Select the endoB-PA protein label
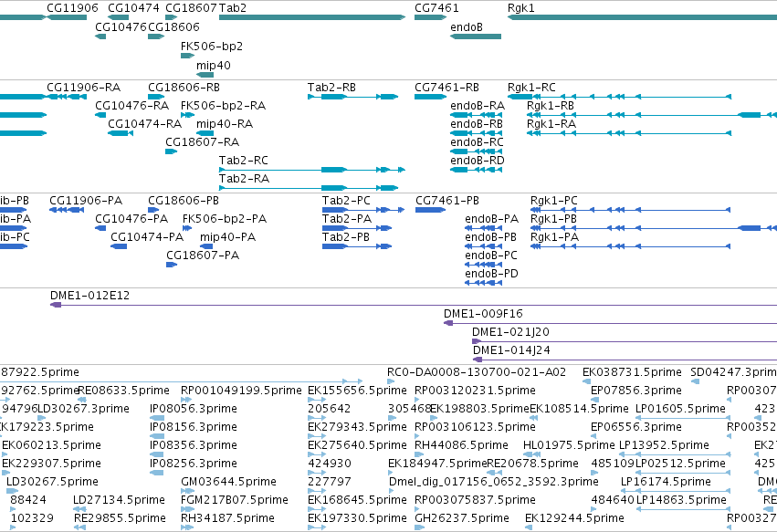This screenshot has height=532, width=777. [x=491, y=219]
